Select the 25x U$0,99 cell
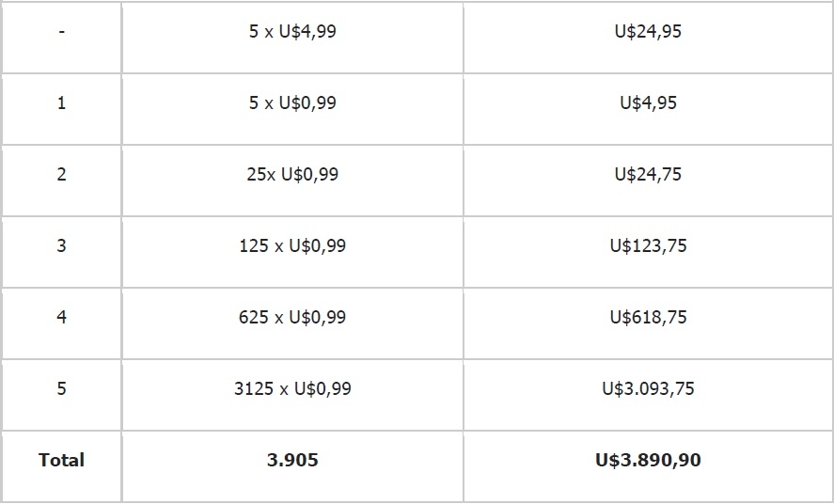This screenshot has height=504, width=834. click(292, 175)
